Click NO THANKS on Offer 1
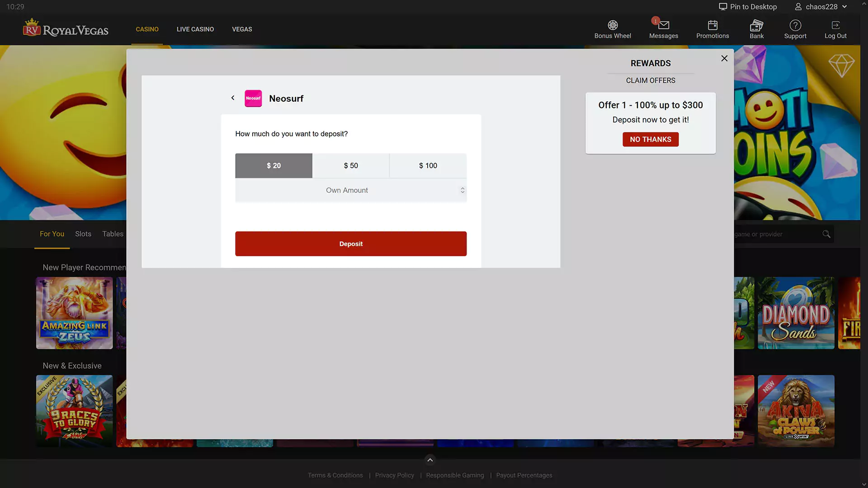Viewport: 868px width, 488px height. click(x=651, y=140)
